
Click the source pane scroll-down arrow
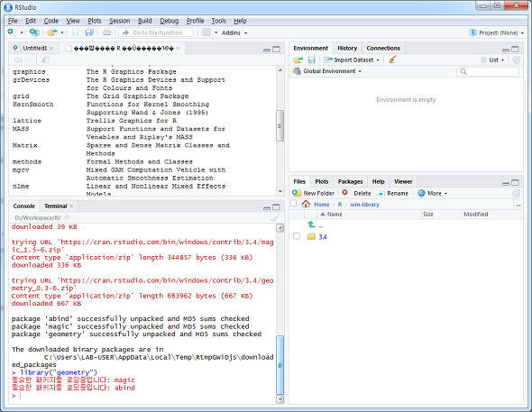[280, 191]
